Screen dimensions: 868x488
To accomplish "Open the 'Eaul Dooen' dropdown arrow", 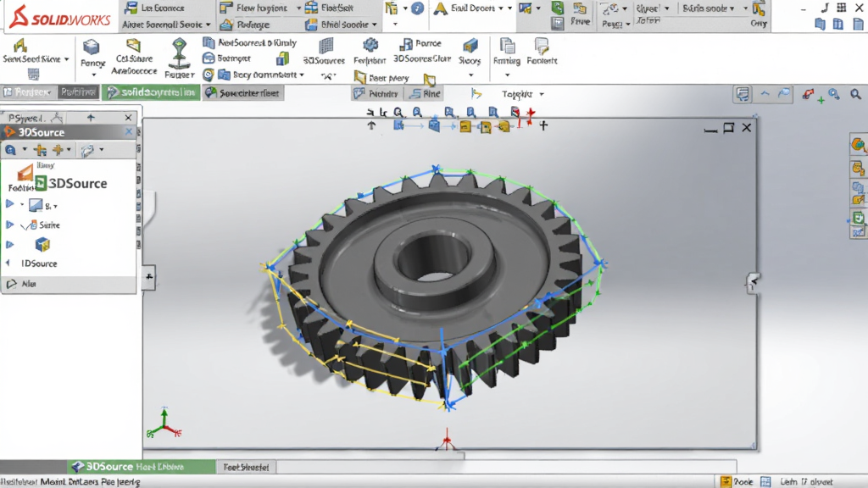I will (501, 8).
